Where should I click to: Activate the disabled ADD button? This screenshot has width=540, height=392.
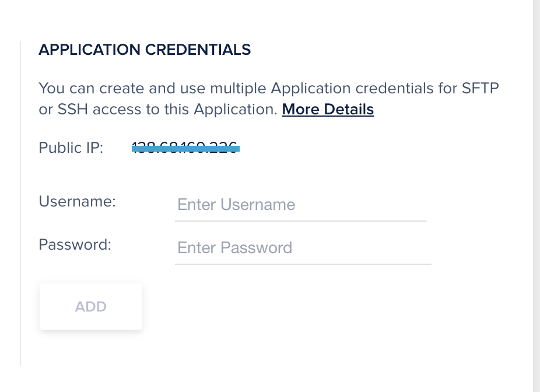point(90,306)
